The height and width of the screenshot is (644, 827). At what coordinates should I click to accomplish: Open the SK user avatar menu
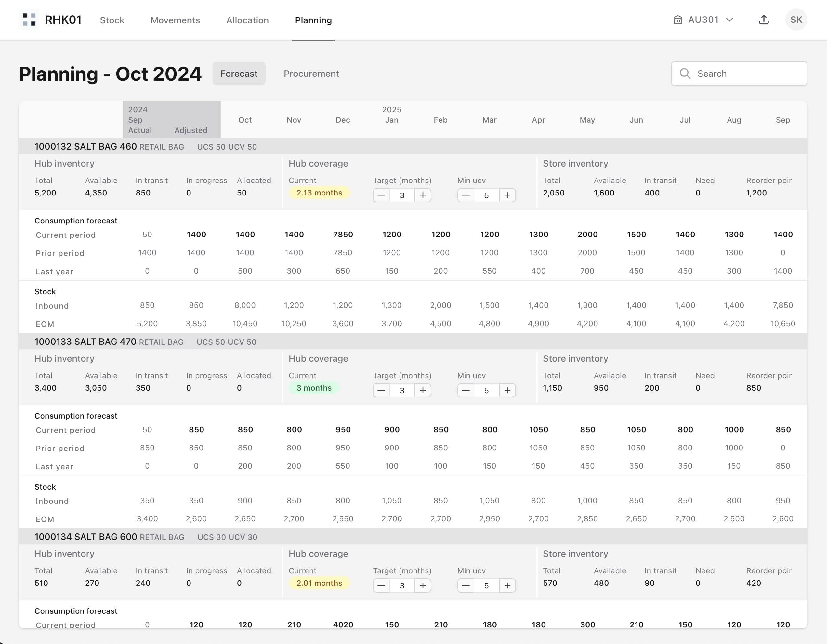coord(796,20)
